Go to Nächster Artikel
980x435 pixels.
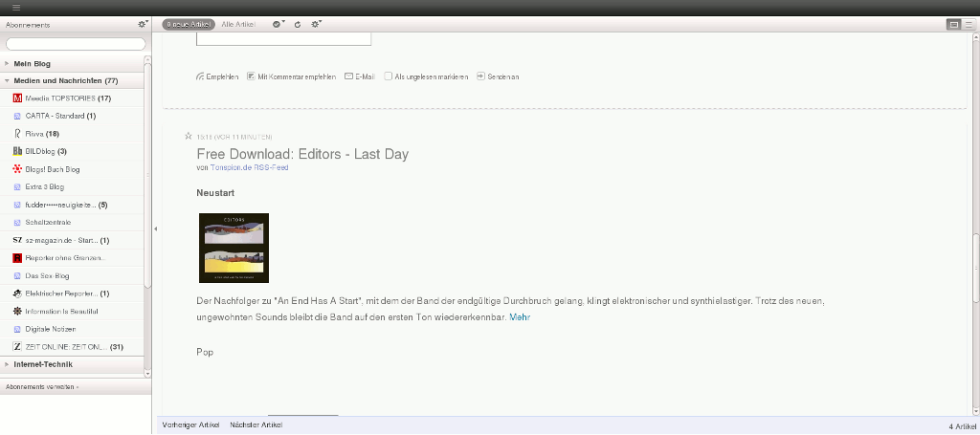click(256, 425)
